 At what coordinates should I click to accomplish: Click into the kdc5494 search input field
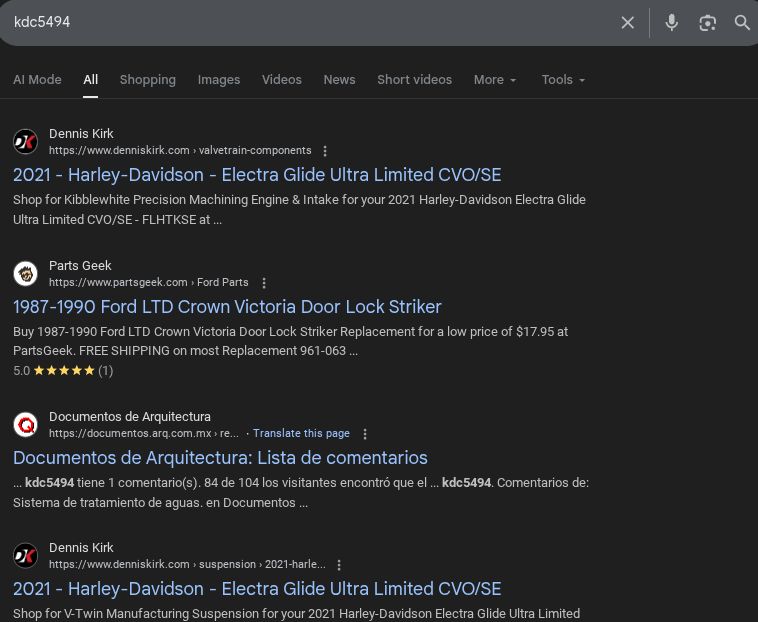coord(300,22)
